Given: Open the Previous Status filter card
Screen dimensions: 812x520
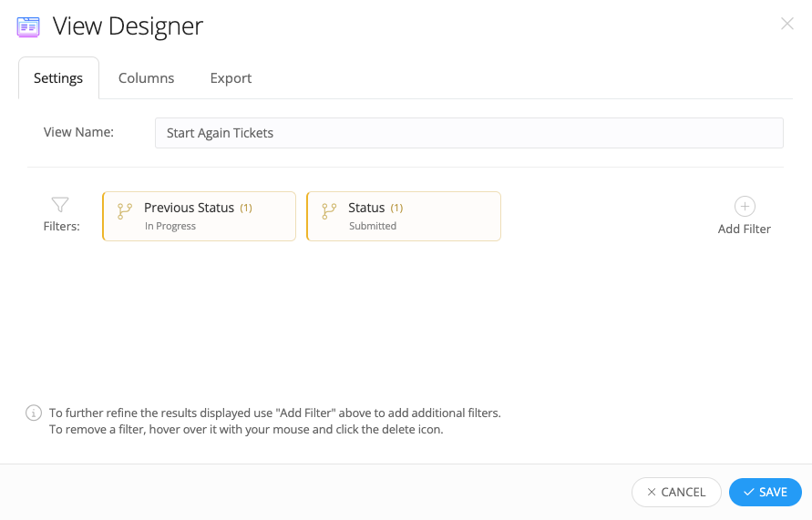Looking at the screenshot, I should pyautogui.click(x=200, y=216).
